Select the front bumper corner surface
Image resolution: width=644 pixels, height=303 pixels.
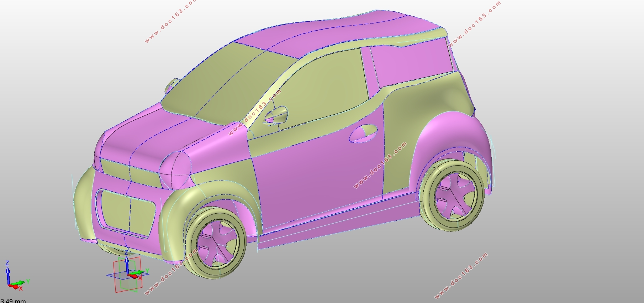click(x=84, y=205)
